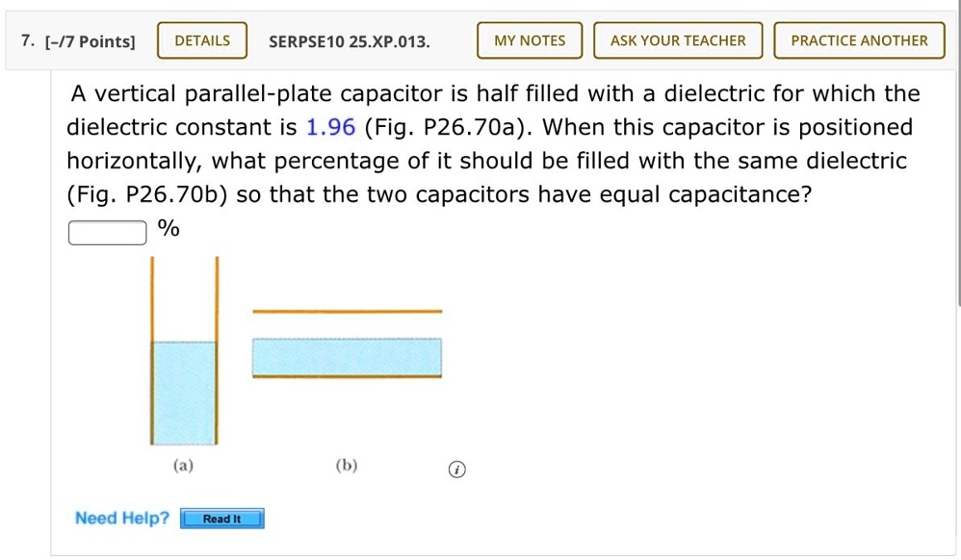Click the info icon below the figures
The width and height of the screenshot is (961, 560).
pyautogui.click(x=457, y=469)
